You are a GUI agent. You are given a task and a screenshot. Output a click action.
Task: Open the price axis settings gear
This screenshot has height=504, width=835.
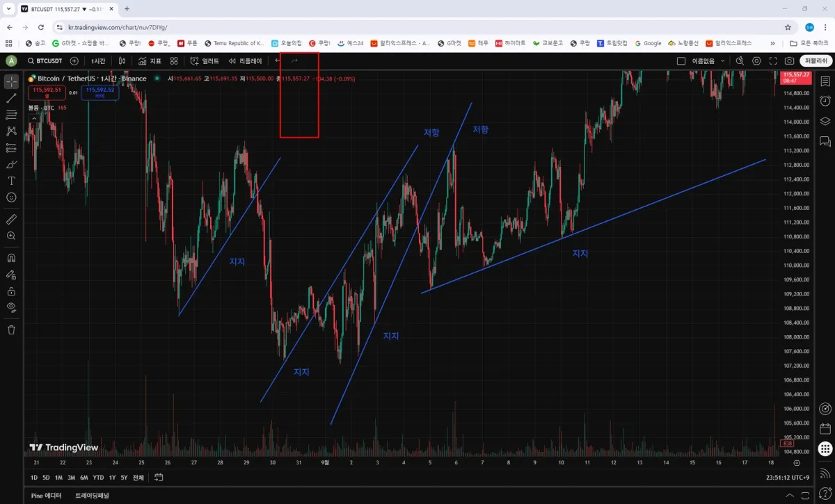click(797, 462)
